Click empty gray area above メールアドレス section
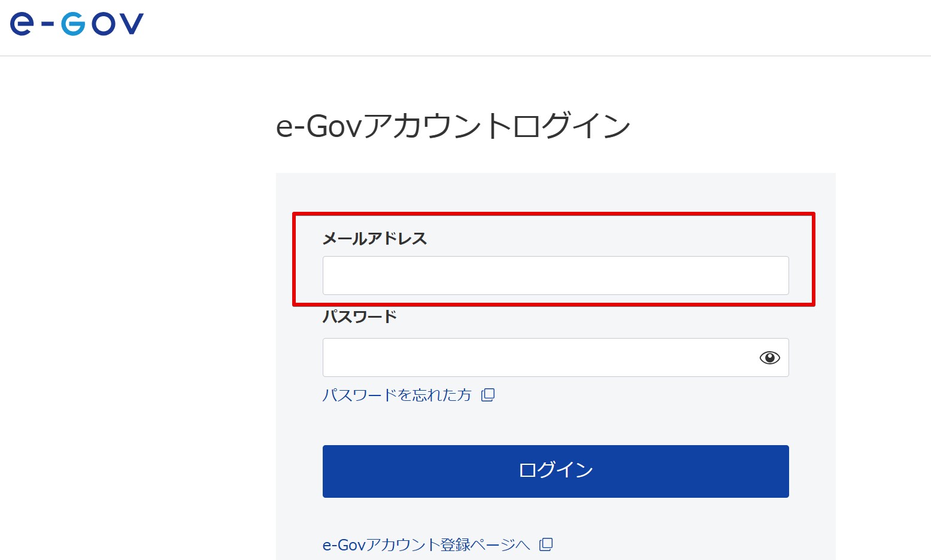931x560 pixels. tap(556, 191)
